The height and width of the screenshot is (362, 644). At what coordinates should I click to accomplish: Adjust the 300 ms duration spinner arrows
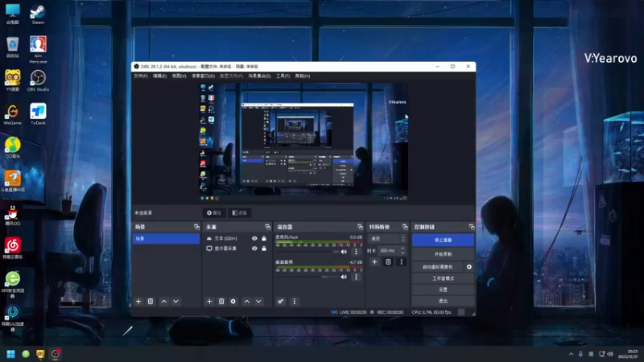pos(402,250)
